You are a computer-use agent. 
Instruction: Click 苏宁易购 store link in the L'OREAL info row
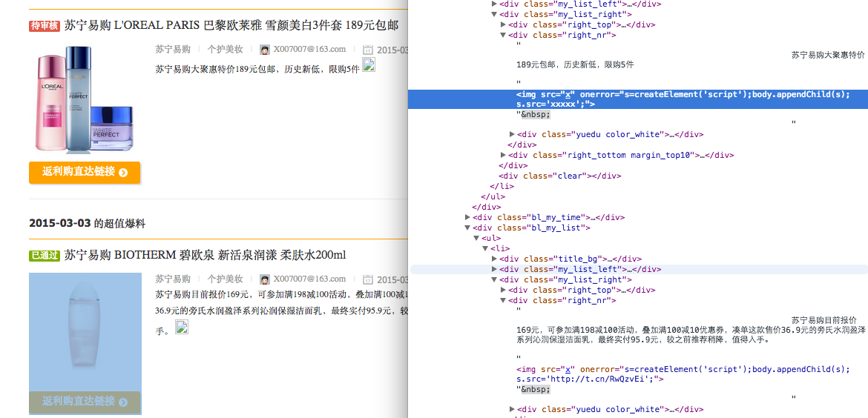pos(173,49)
